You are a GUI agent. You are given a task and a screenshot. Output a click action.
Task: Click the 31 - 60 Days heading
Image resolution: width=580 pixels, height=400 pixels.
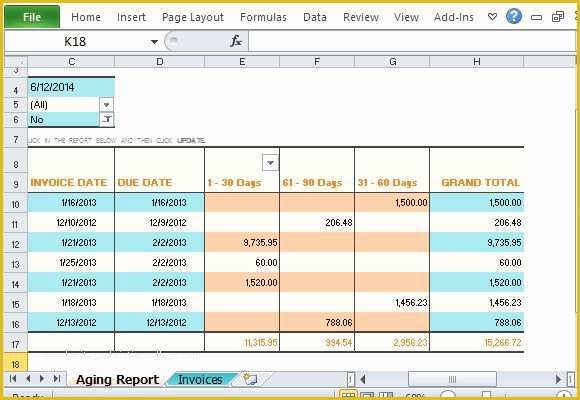click(x=387, y=183)
